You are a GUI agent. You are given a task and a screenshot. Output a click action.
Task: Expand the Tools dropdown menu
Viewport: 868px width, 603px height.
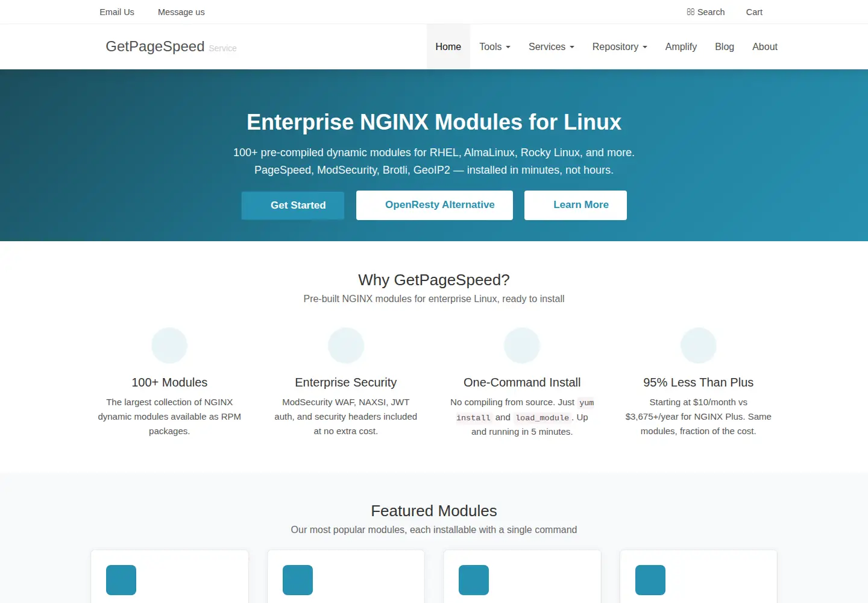tap(495, 46)
